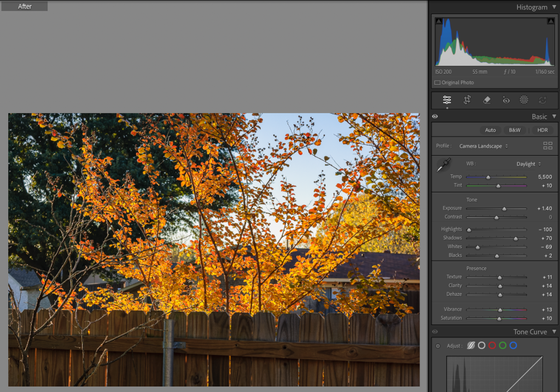
Task: Click the Auto tone button
Action: [x=491, y=130]
